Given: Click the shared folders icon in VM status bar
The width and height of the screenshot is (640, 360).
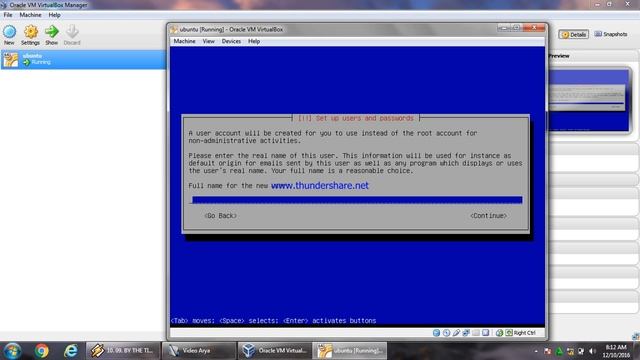Looking at the screenshot, I should tap(476, 333).
